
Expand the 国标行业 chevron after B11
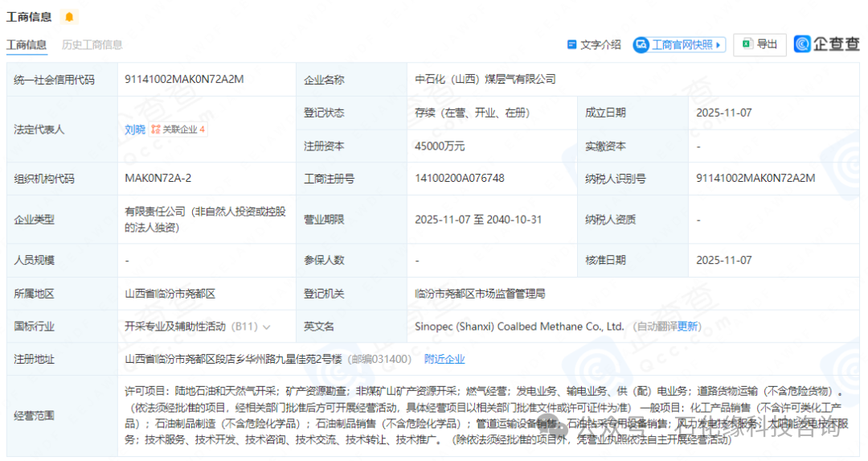tap(267, 327)
